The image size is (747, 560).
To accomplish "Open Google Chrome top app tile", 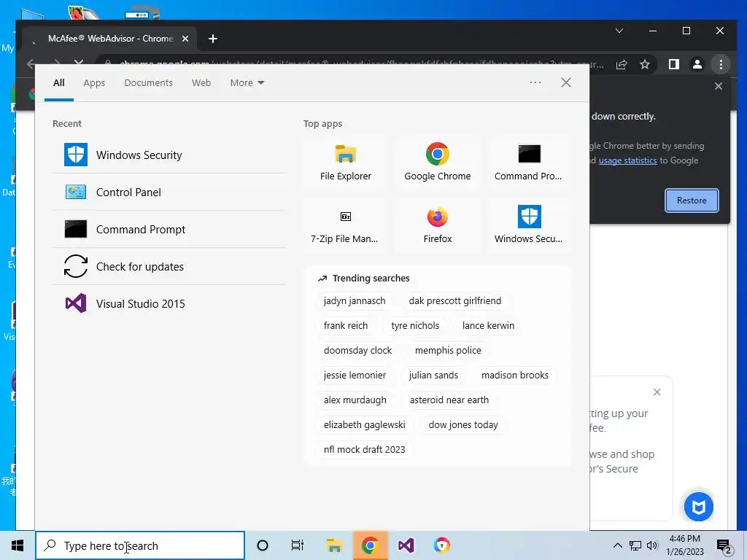I will coord(438,163).
